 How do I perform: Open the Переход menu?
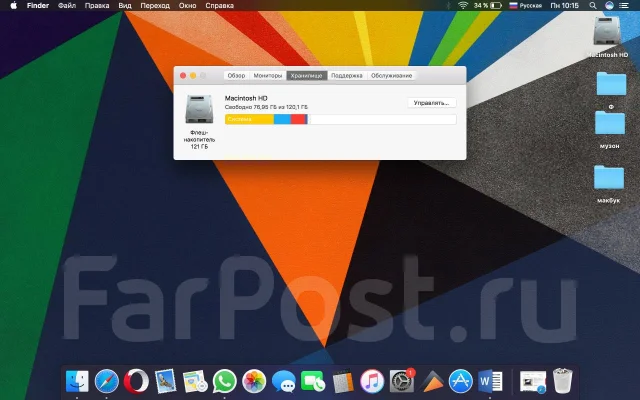tap(155, 6)
